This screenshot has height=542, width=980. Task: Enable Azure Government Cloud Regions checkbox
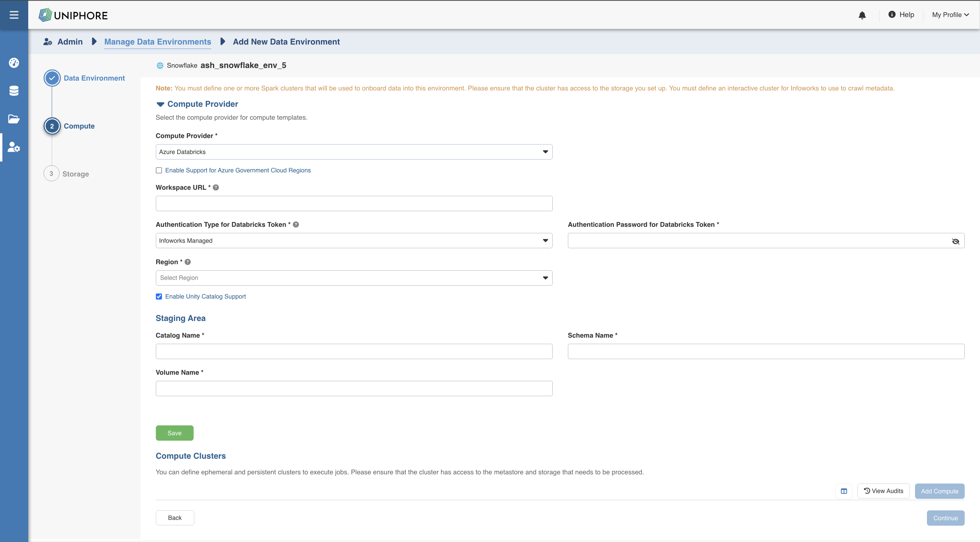[x=159, y=171]
